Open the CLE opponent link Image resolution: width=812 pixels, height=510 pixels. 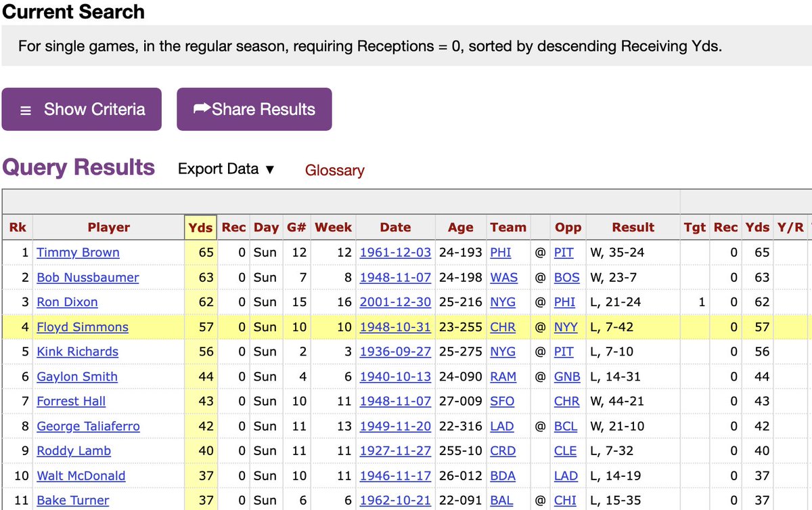point(566,450)
